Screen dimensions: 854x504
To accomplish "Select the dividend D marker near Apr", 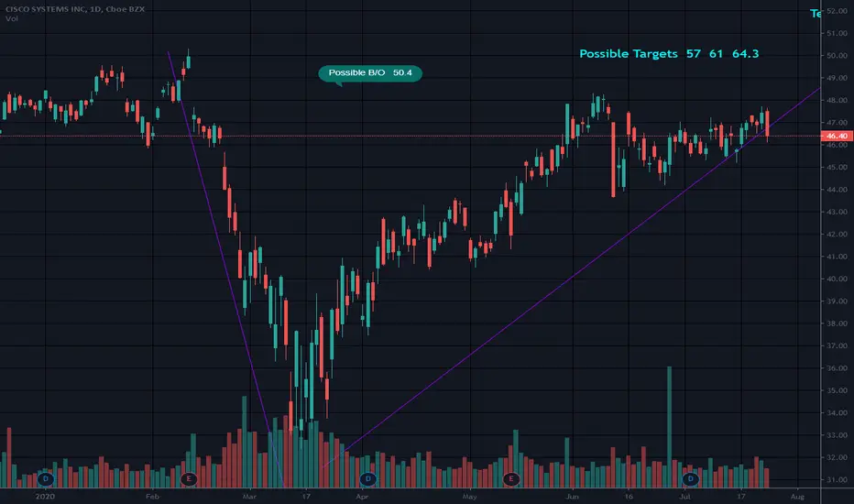I will [367, 479].
